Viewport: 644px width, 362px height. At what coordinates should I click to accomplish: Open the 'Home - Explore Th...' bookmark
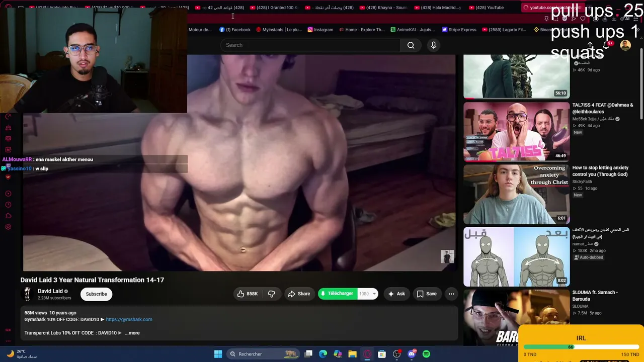point(362,30)
